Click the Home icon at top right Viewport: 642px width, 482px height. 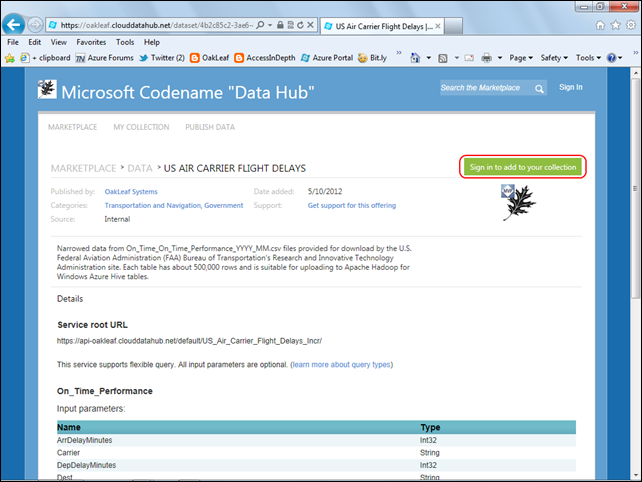pyautogui.click(x=600, y=25)
